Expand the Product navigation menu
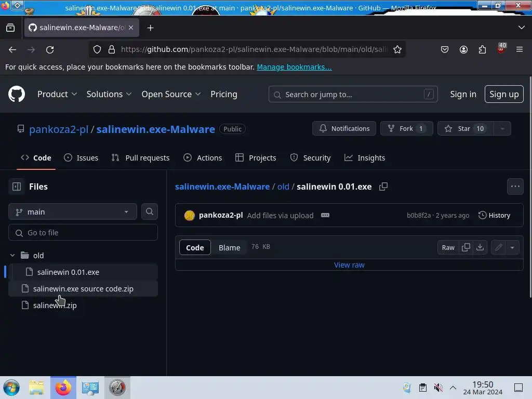The height and width of the screenshot is (399, 532). click(x=57, y=94)
